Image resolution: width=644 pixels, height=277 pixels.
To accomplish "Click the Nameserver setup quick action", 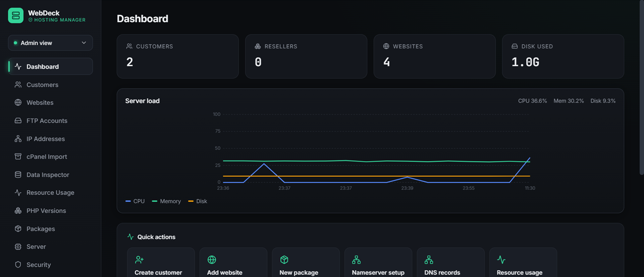I will (x=378, y=262).
